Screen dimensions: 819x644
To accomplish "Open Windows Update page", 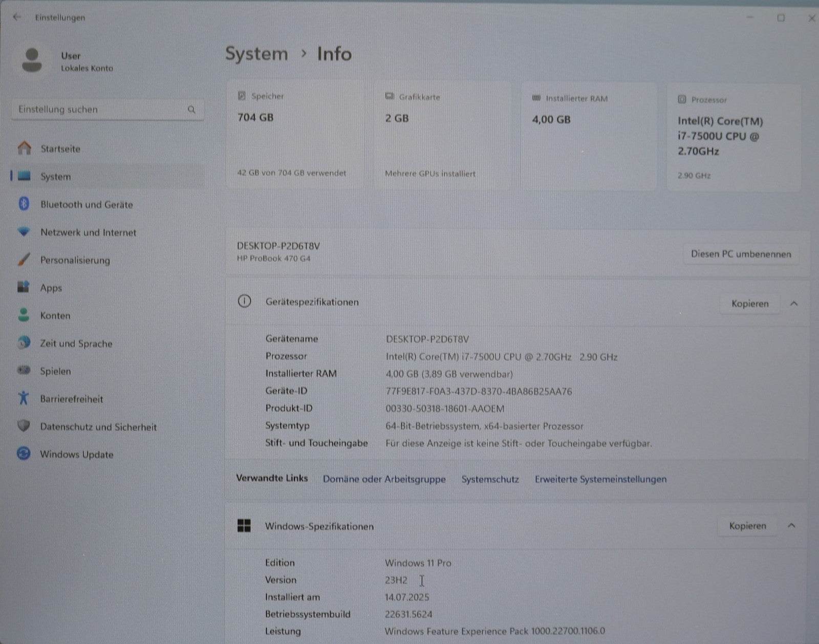I will [x=107, y=454].
